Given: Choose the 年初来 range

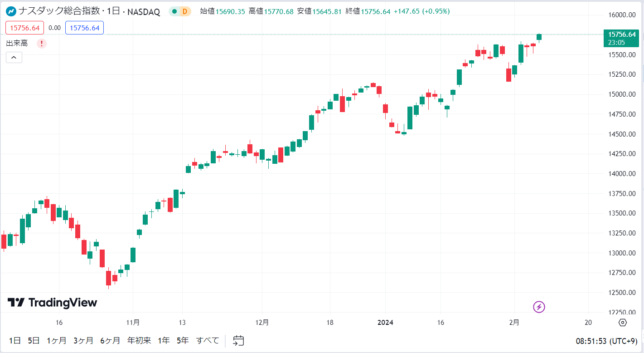Looking at the screenshot, I should pyautogui.click(x=139, y=340).
